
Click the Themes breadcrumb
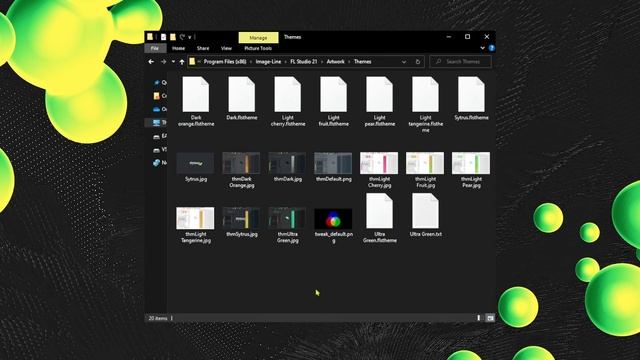point(362,62)
